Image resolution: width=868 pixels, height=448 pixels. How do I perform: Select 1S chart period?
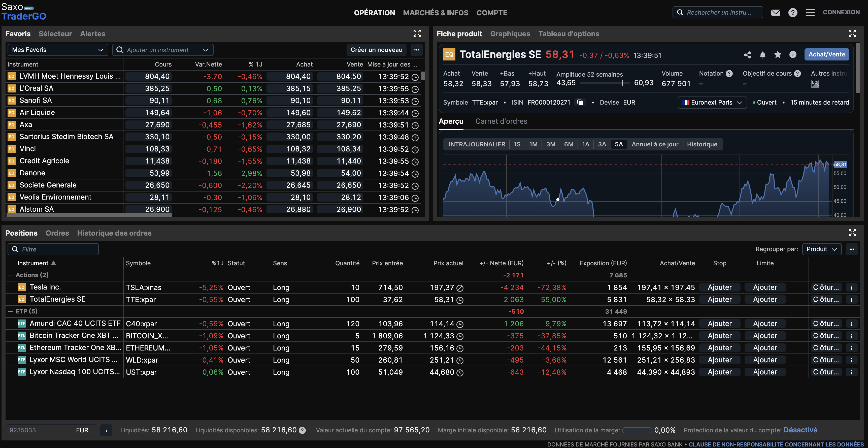pyautogui.click(x=517, y=144)
